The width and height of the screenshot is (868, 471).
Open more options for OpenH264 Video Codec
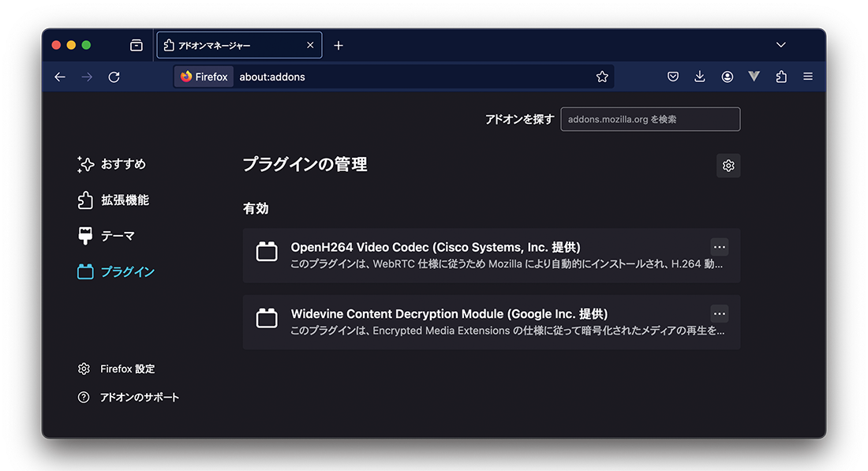coord(719,246)
